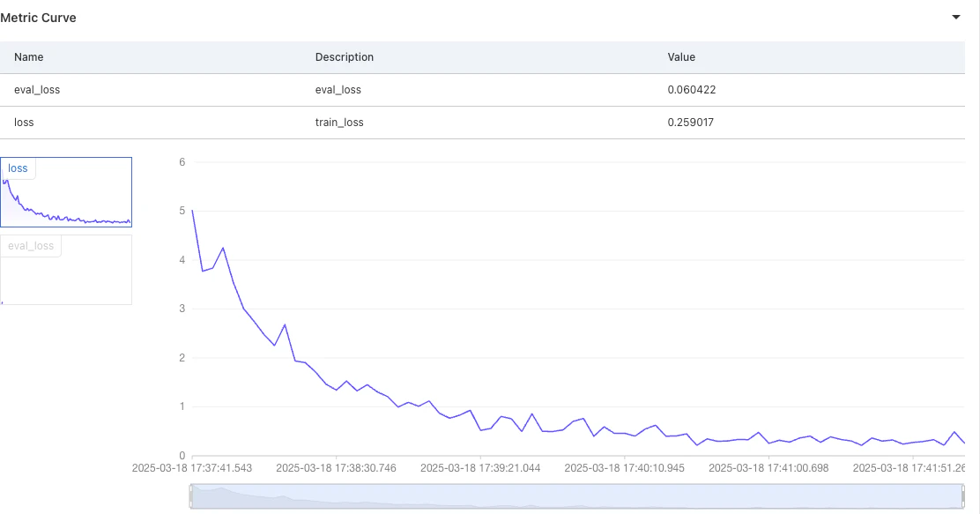This screenshot has width=980, height=514.
Task: Click the 17:37:41.543 timestamp axis label
Action: pyautogui.click(x=192, y=468)
